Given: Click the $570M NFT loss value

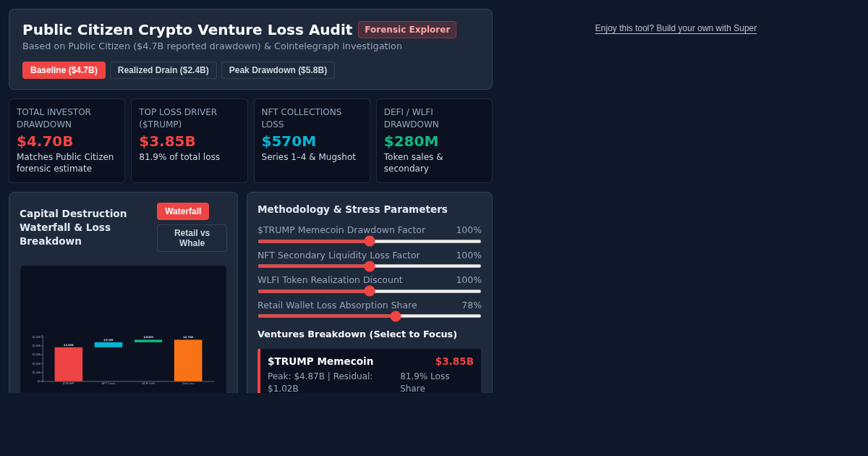Looking at the screenshot, I should [289, 141].
